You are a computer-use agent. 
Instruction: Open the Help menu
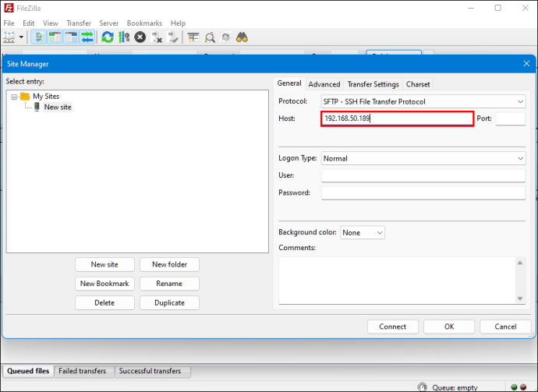pos(178,23)
